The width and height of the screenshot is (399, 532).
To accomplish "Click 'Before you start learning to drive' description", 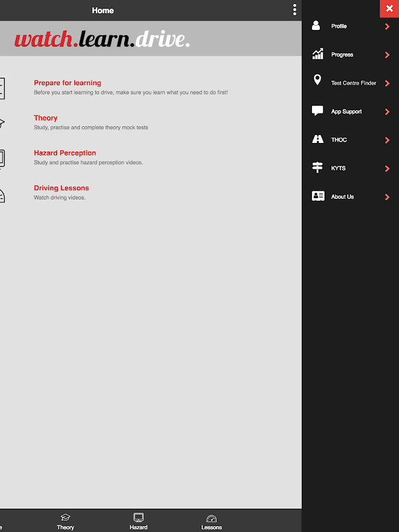I will tap(130, 92).
